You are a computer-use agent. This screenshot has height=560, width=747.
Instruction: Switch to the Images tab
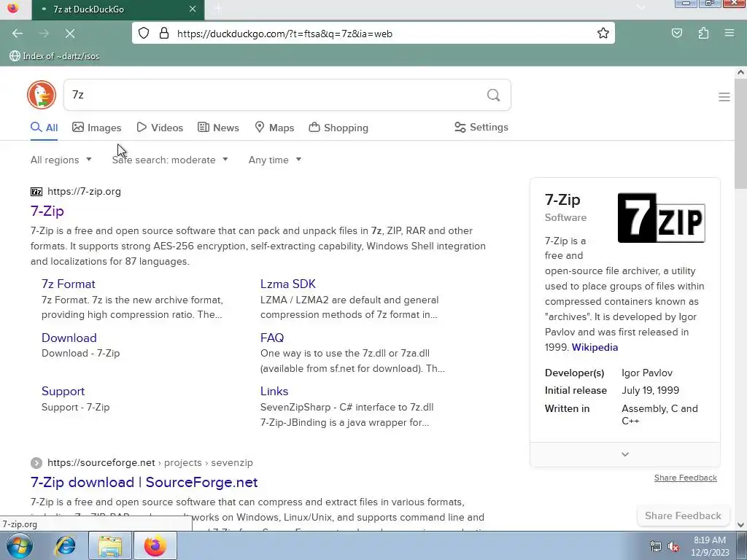coord(97,128)
